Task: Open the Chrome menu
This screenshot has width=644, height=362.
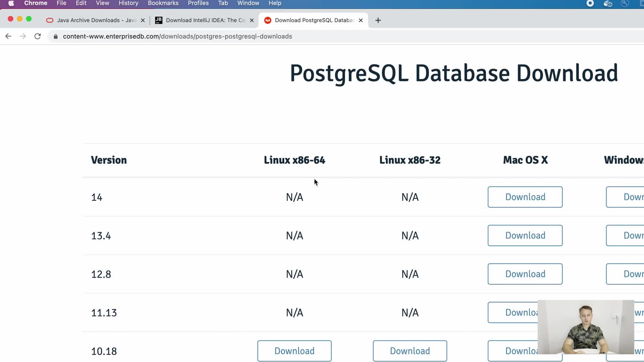Action: pos(36,3)
